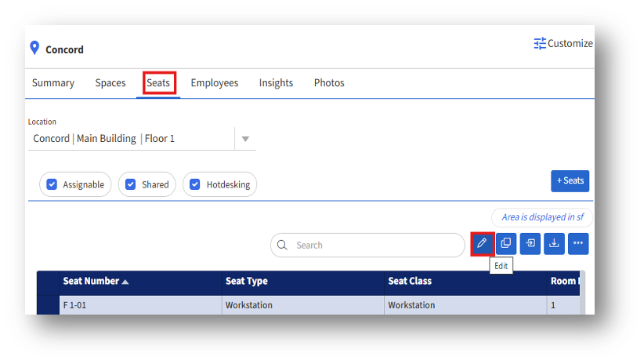Click into the Search input field
The width and height of the screenshot is (644, 364).
pos(376,245)
